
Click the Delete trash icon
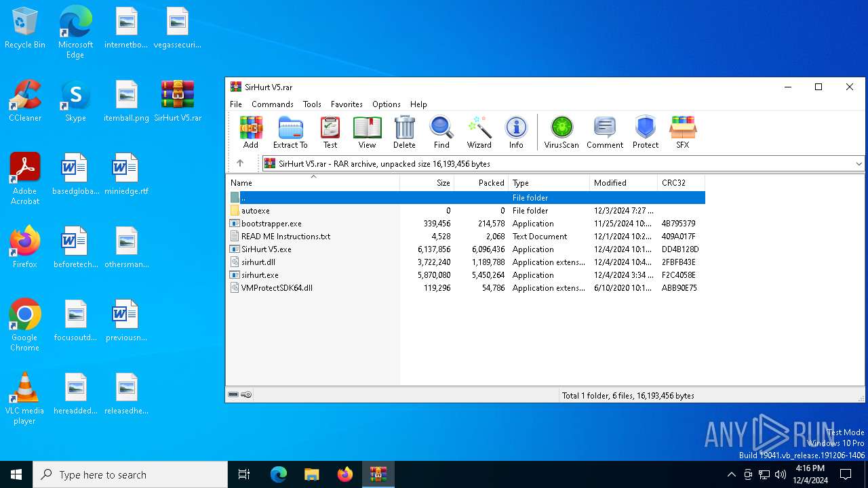click(x=404, y=132)
